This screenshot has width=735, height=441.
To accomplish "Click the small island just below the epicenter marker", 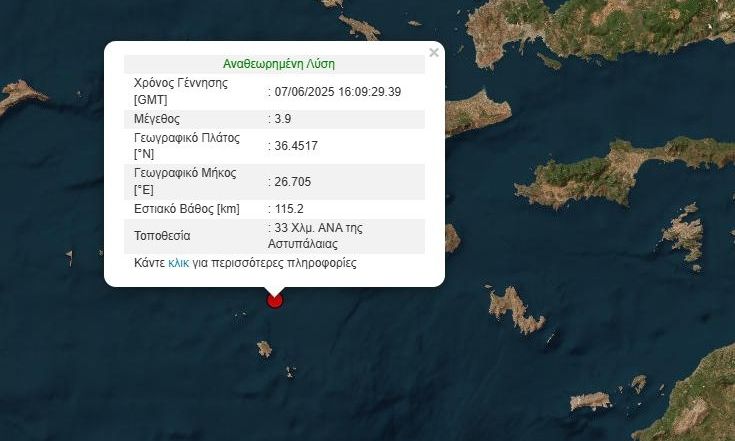I will [264, 349].
